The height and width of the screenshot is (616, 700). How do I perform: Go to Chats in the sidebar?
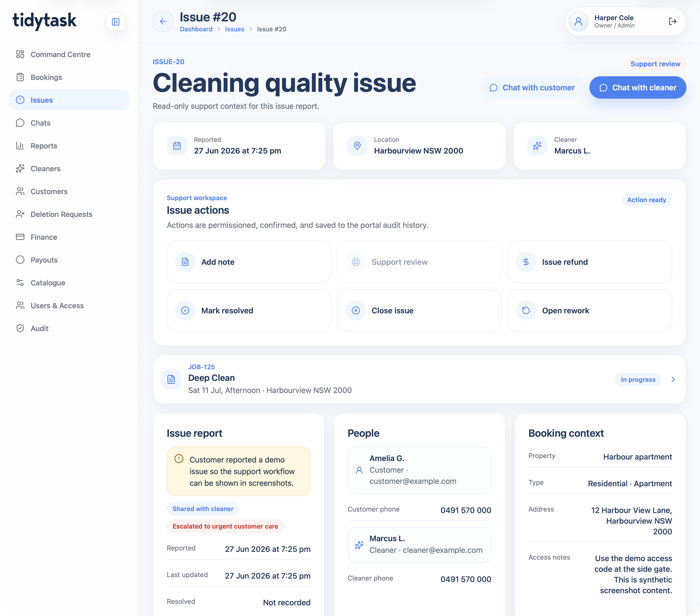pos(69,123)
